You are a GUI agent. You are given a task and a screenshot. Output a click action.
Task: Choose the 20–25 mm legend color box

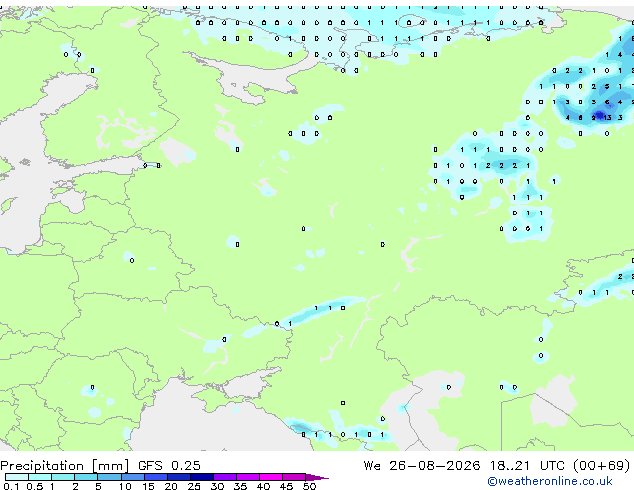click(x=178, y=477)
